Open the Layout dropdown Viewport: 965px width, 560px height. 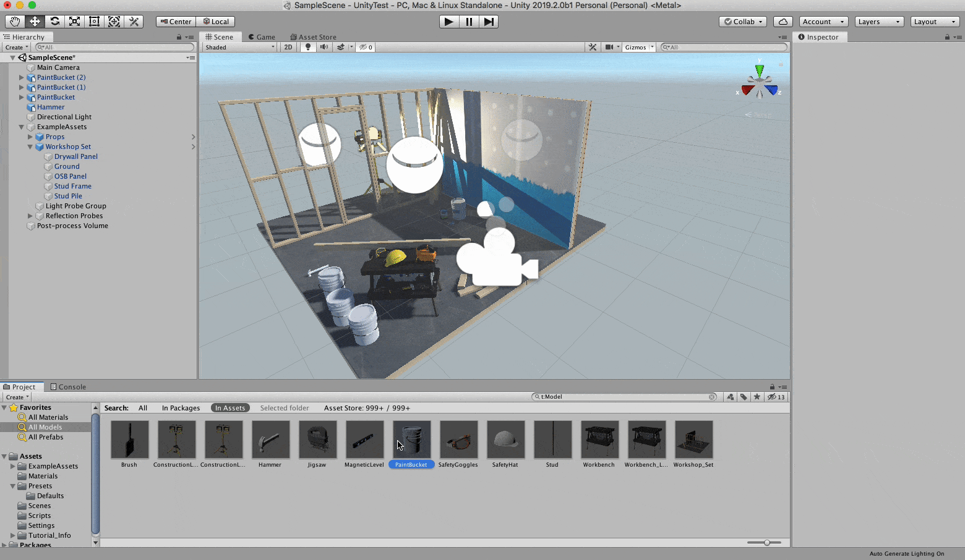(934, 21)
